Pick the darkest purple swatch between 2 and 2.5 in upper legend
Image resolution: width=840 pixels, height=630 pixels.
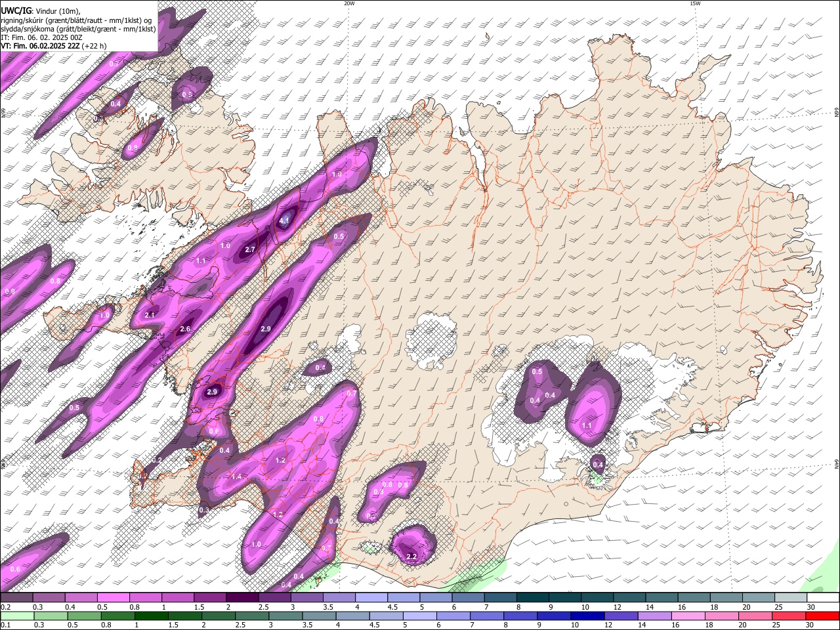coord(242,598)
